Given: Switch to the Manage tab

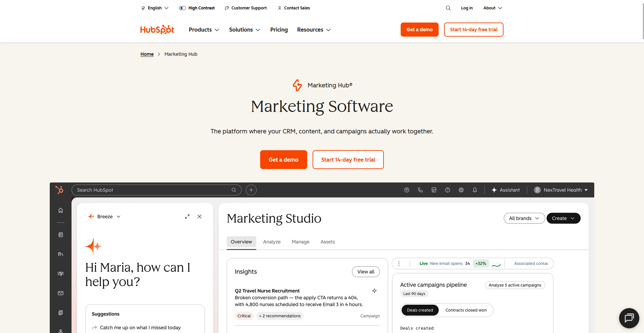Looking at the screenshot, I should click(x=300, y=242).
